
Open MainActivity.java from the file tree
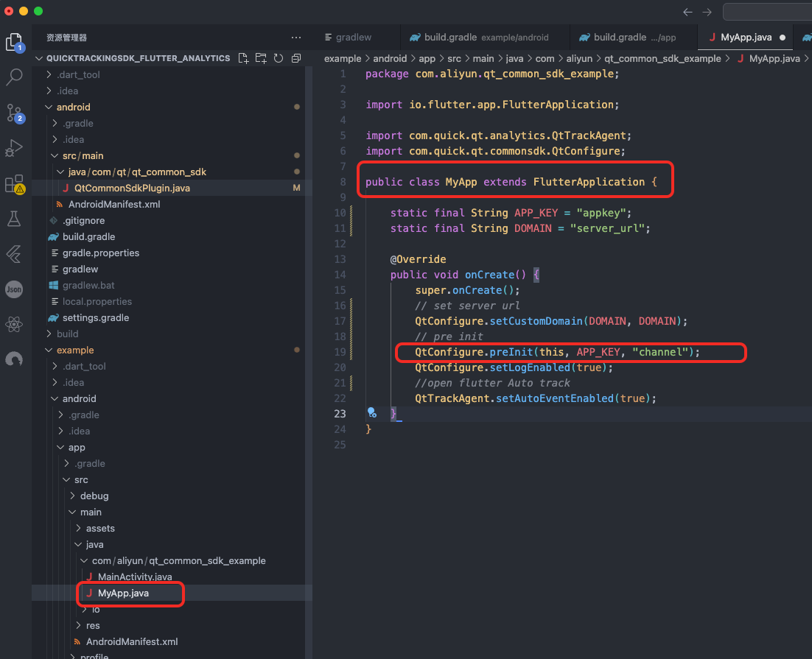click(135, 577)
